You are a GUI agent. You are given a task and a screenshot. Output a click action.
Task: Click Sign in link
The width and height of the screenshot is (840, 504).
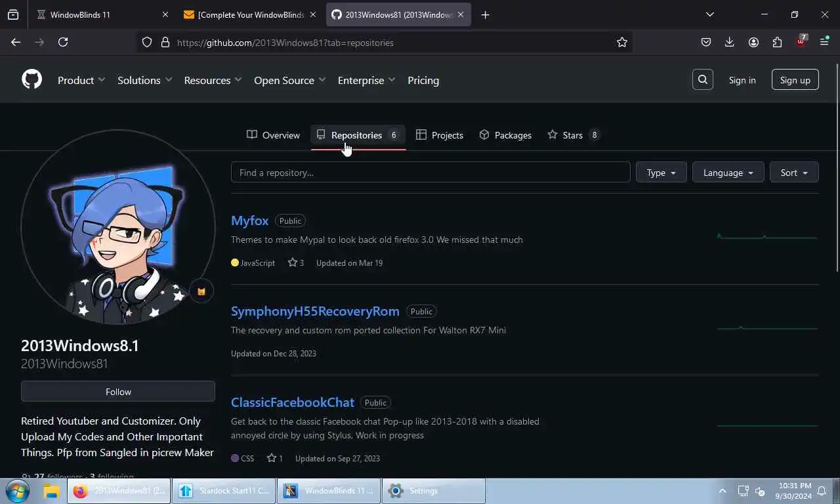click(x=742, y=80)
